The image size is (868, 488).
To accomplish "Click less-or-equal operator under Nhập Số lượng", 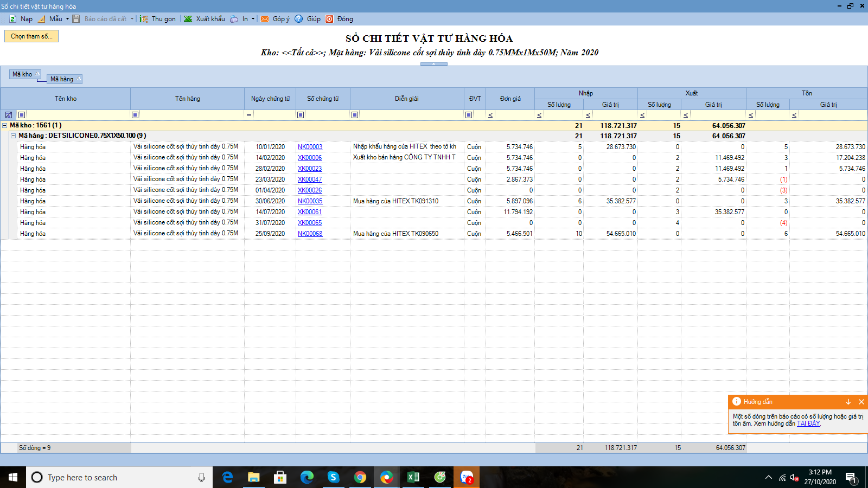I will click(539, 115).
